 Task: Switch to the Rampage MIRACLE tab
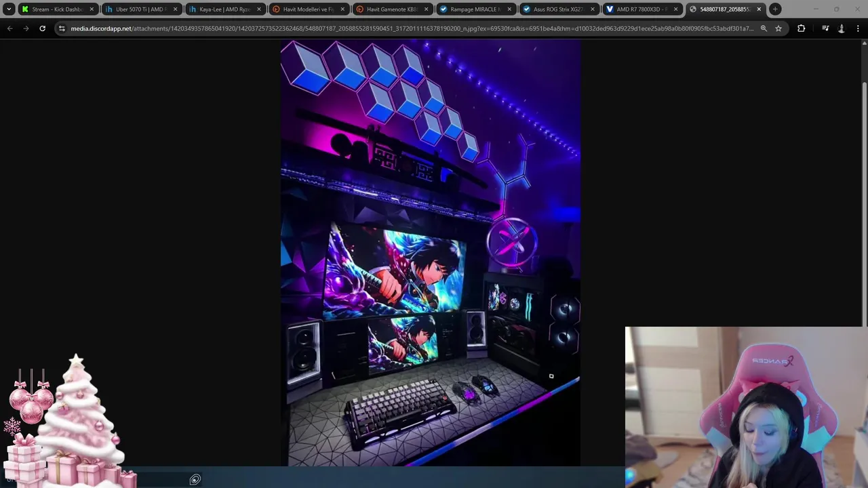point(475,9)
